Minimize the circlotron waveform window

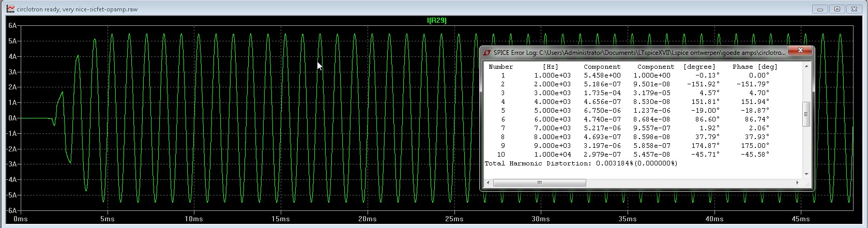pos(820,9)
